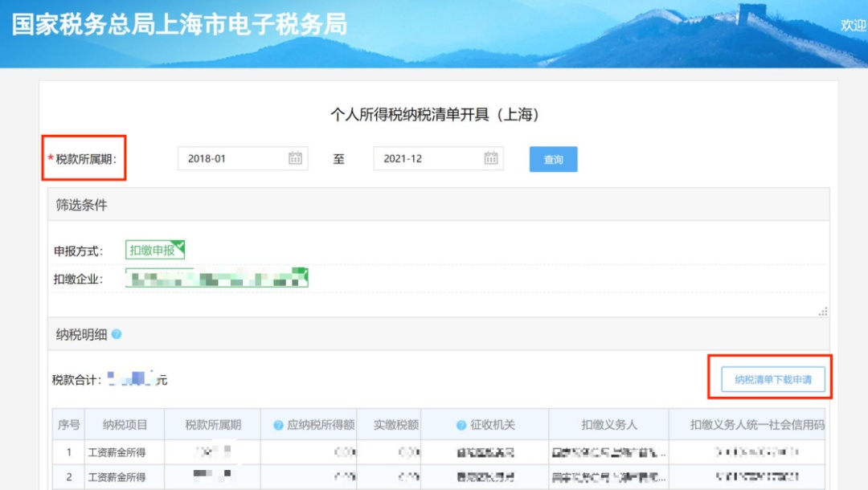Select the 扣缴义务人 column header

(x=609, y=425)
